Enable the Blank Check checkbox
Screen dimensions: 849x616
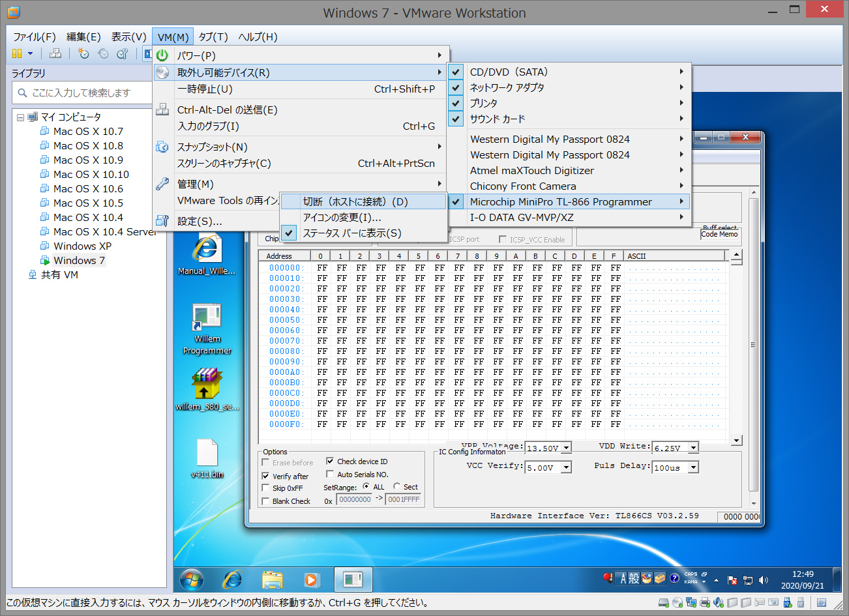[x=265, y=501]
